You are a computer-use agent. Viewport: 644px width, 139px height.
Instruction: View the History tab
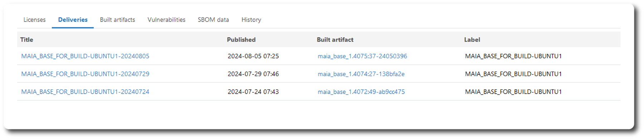[251, 20]
